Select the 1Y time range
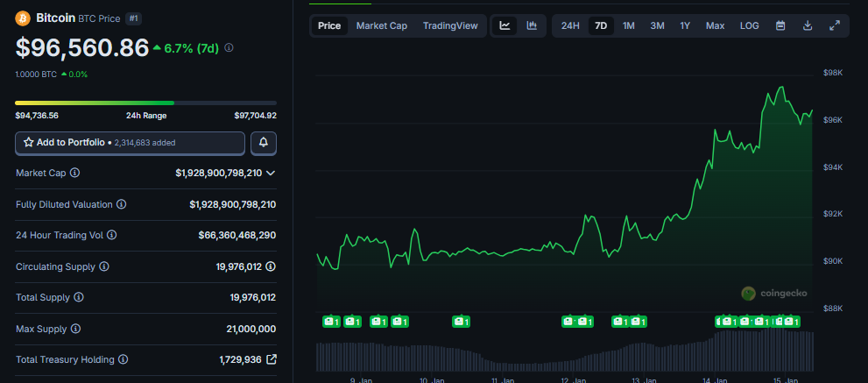The height and width of the screenshot is (383, 868). (685, 26)
